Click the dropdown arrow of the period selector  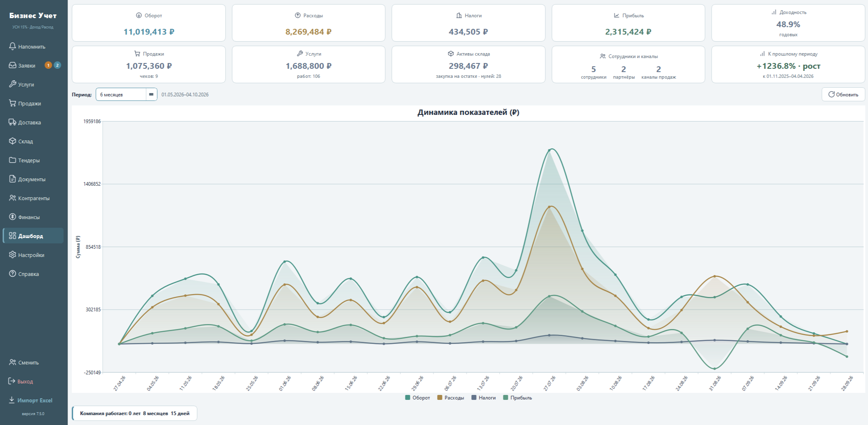point(151,94)
